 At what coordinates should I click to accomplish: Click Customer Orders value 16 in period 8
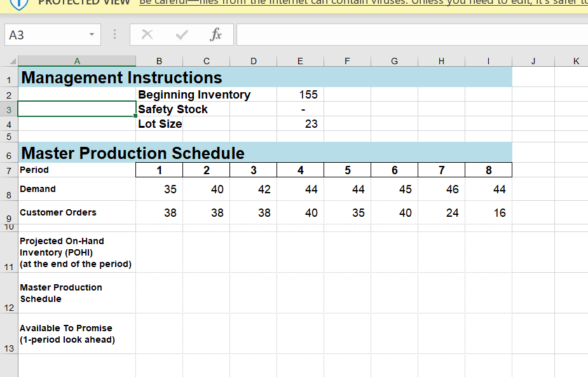[488, 212]
